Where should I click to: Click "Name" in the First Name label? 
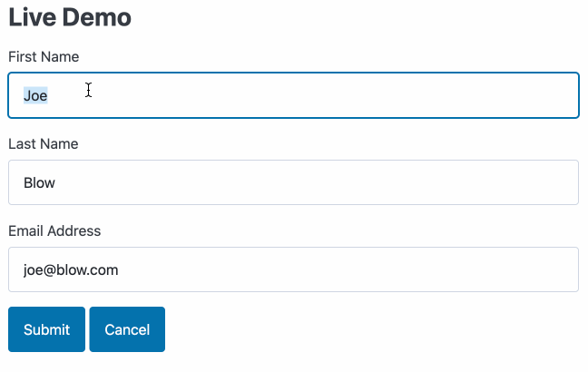click(x=59, y=56)
